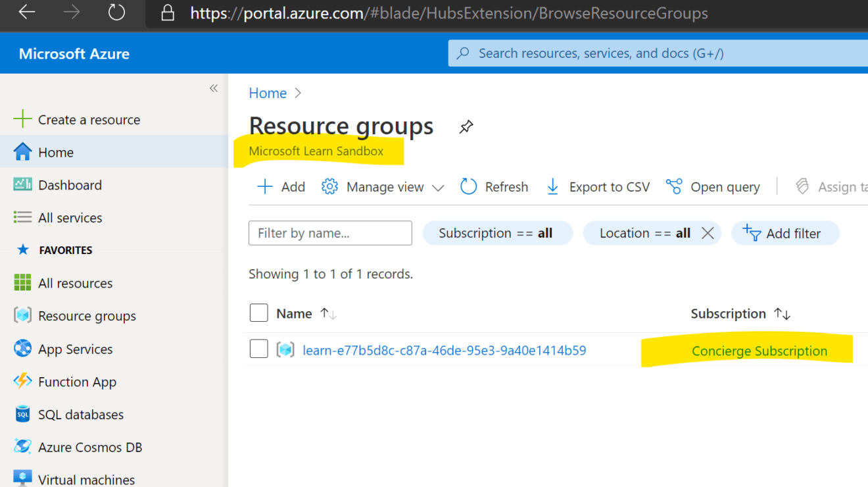Screen dimensions: 868x487
Task: Click the Refresh icon in toolbar
Action: click(468, 187)
